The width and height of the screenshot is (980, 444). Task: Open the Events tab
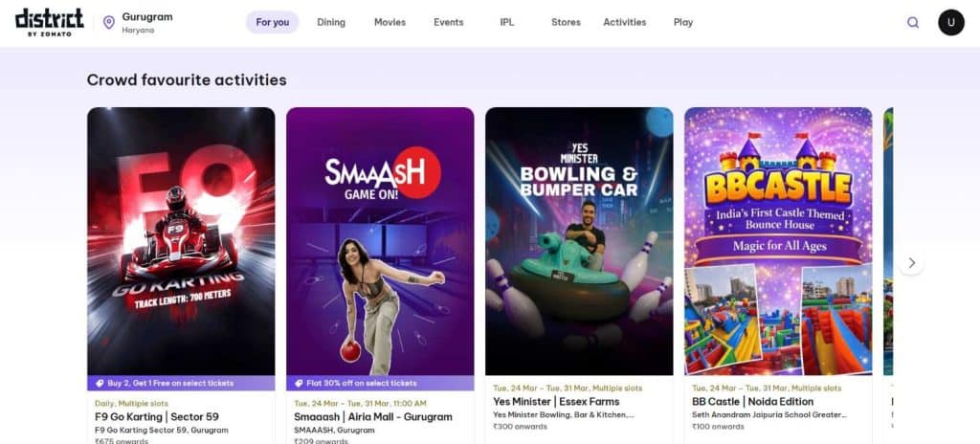pos(448,22)
